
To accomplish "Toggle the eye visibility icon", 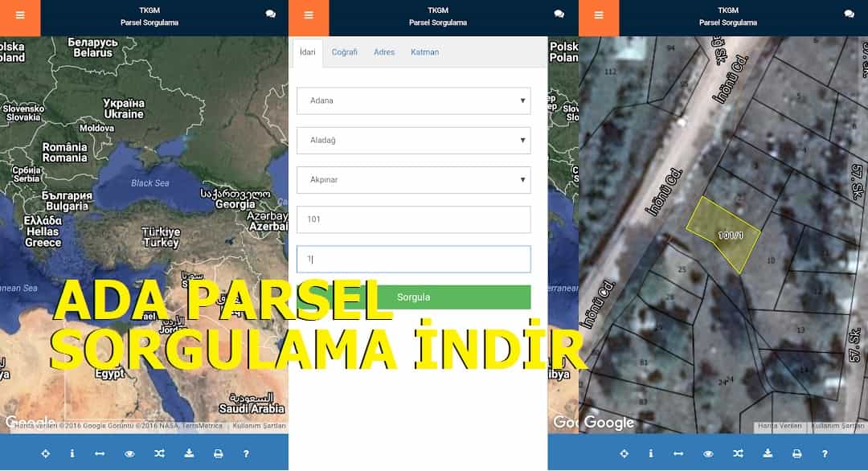I will click(129, 453).
